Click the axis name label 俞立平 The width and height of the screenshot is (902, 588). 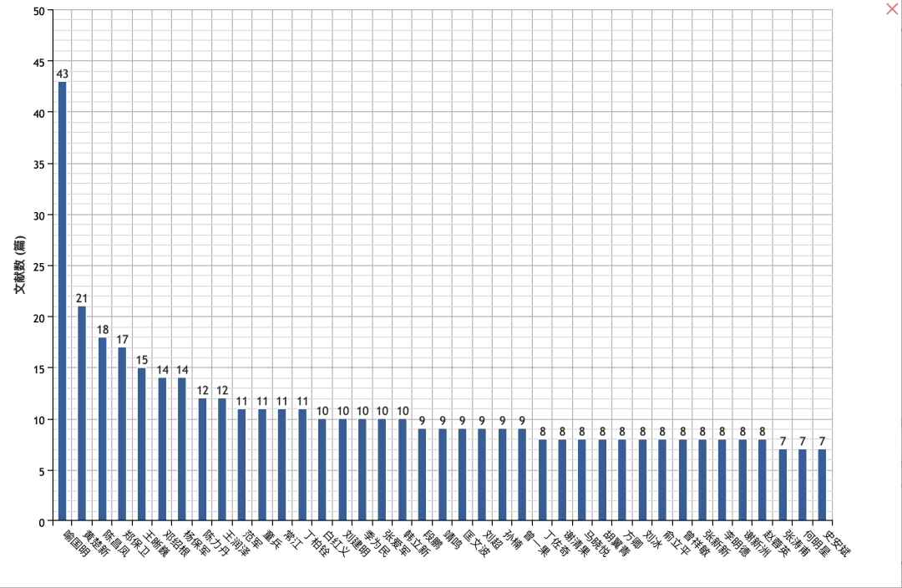[676, 543]
